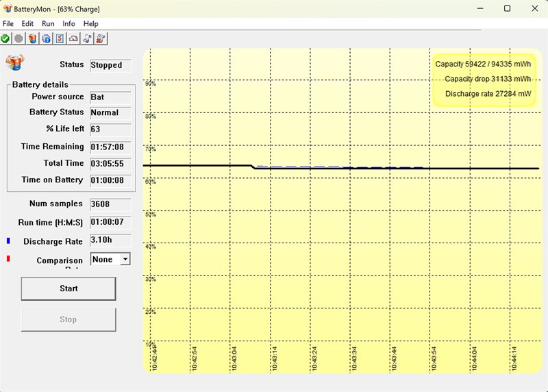This screenshot has width=548, height=392.
Task: Select the Comparison combo box showing None
Action: [110, 259]
